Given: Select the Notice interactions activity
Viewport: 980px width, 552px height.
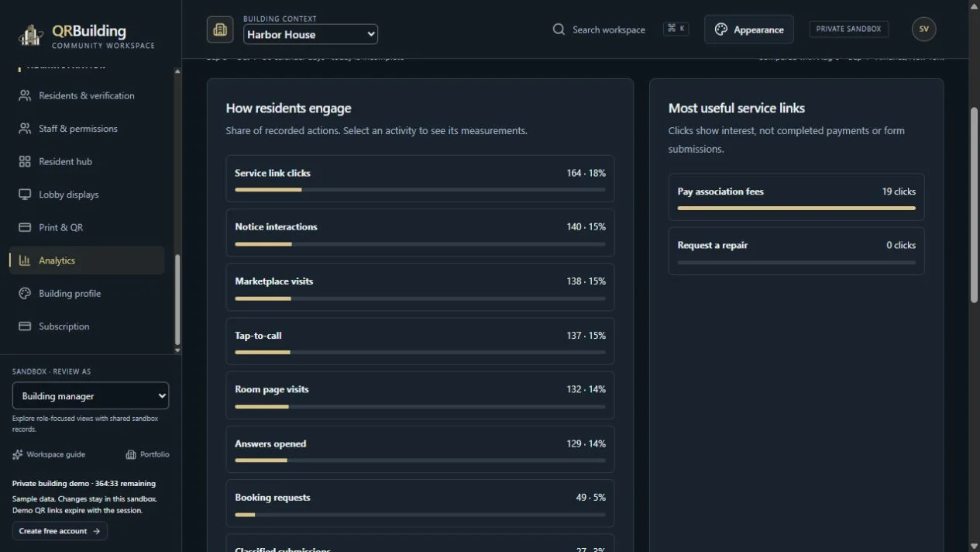Looking at the screenshot, I should [x=420, y=233].
